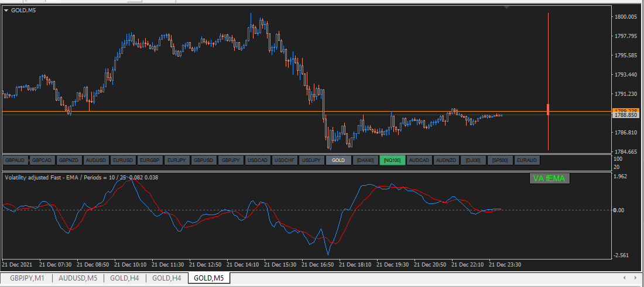Click the 1793.440 price scale value

click(625, 75)
